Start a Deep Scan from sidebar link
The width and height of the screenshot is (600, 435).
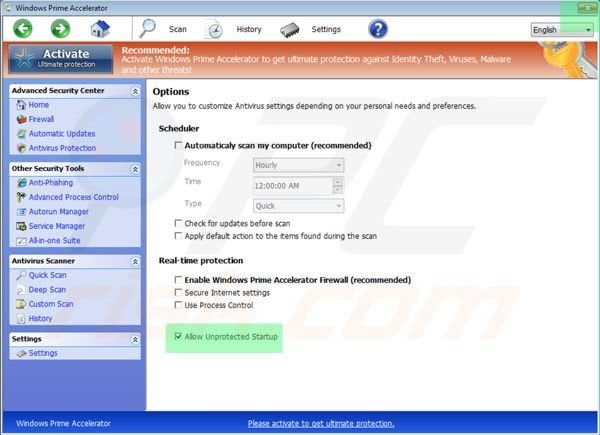coord(47,290)
